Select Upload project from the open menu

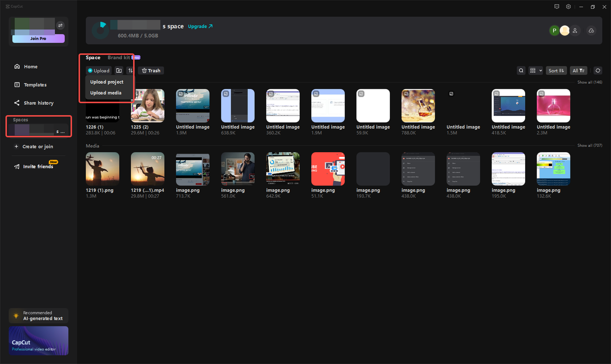[x=106, y=82]
